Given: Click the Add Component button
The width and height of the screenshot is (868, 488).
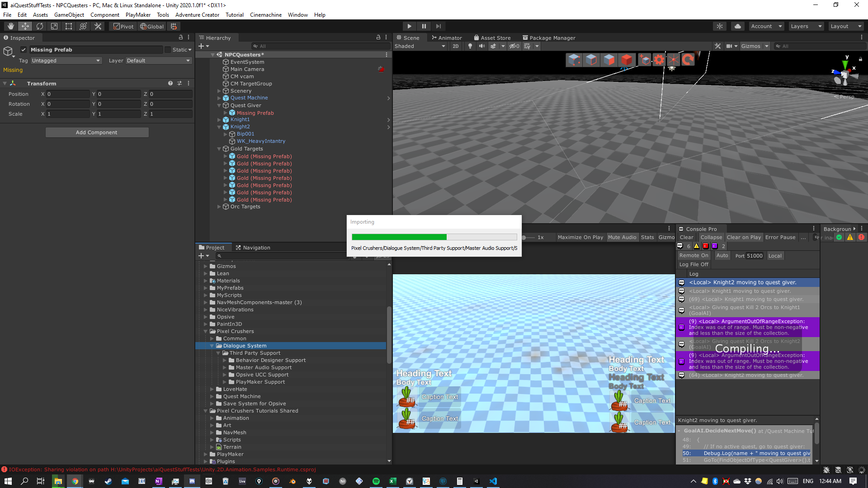Looking at the screenshot, I should 97,132.
